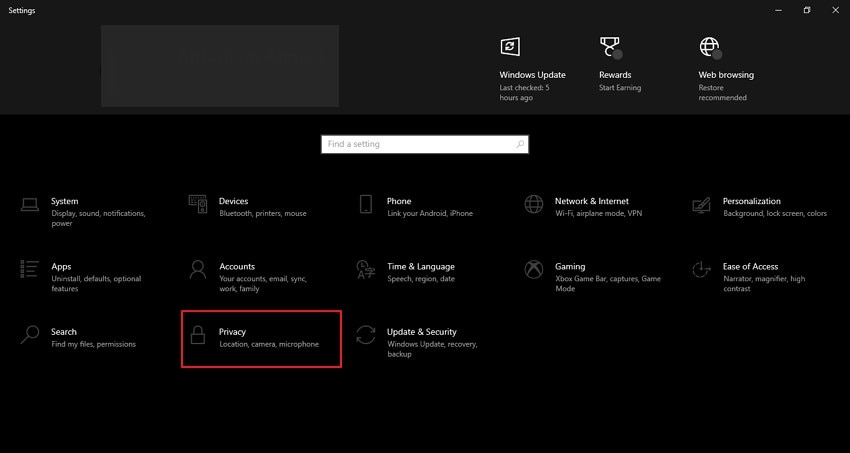Screen dimensions: 850x453
Task: Click 'Narrator, magnifier, high contrast' text
Action: tap(764, 283)
